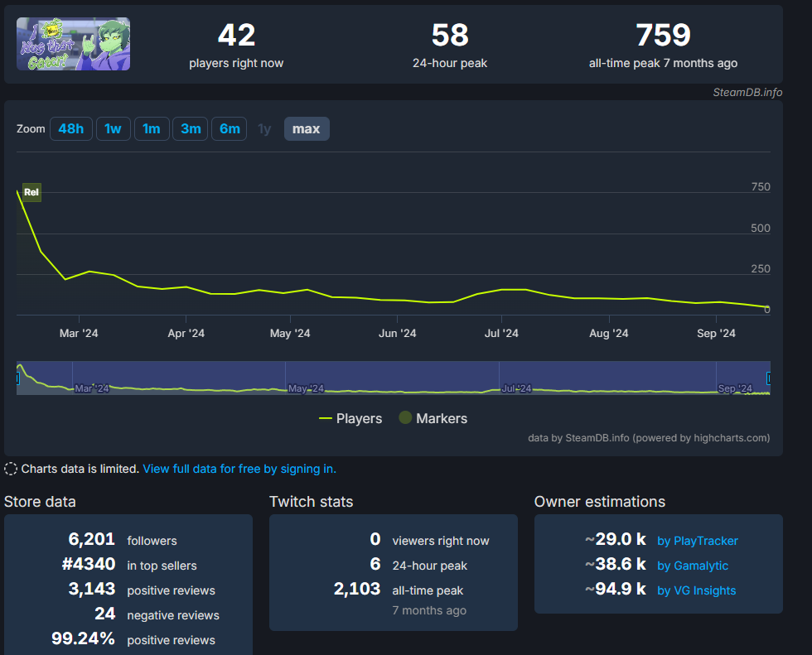
Task: Click the 2,103 Twitch all-time peak value
Action: point(357,589)
